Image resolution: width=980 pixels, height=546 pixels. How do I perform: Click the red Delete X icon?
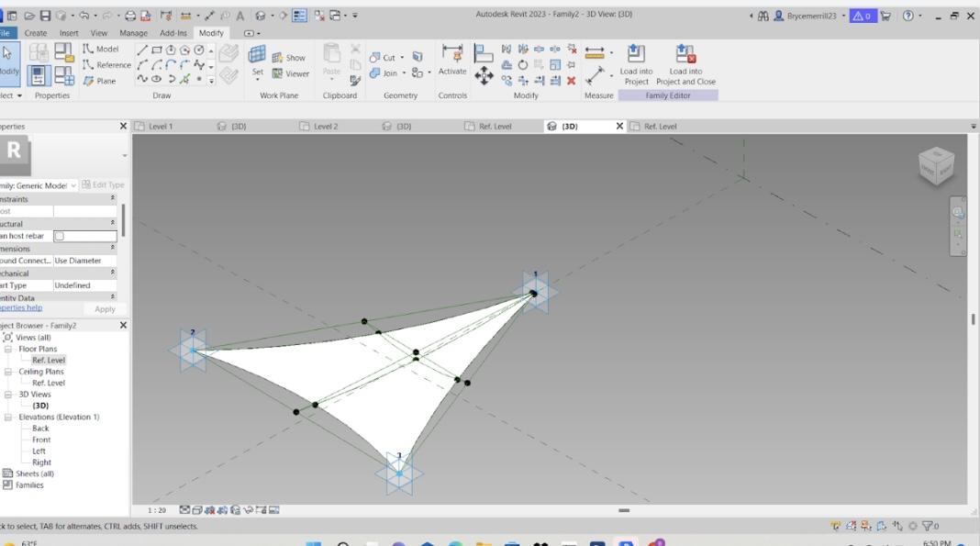tap(571, 81)
